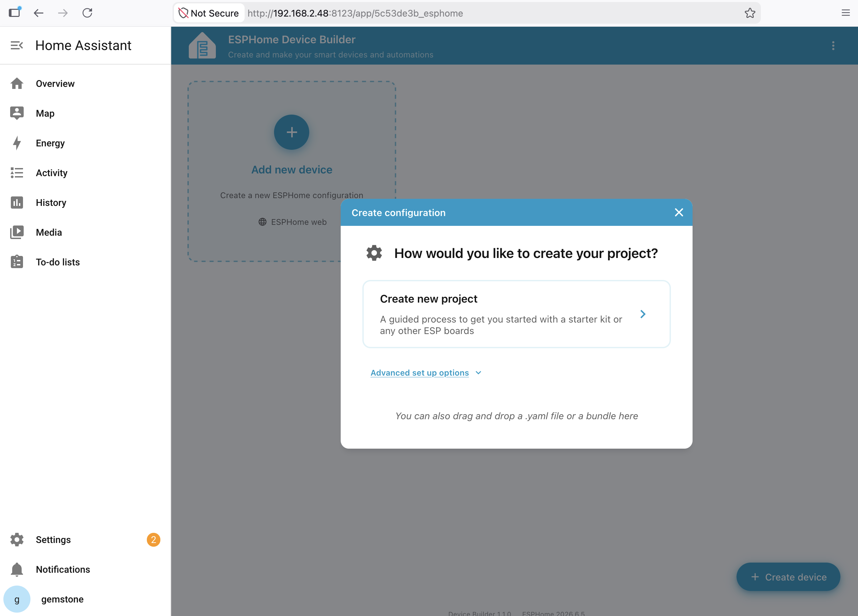Screen dimensions: 858x616
Task: Open the gemstone user profile
Action: click(86, 599)
